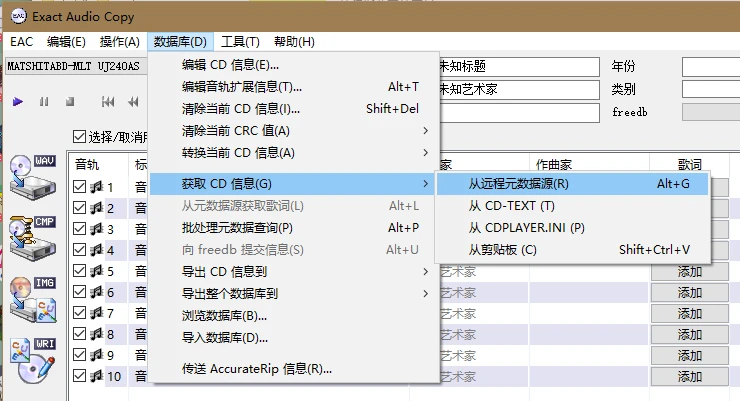The width and height of the screenshot is (740, 401).
Task: Expand 导出整个数据库到 submenu
Action: (294, 293)
